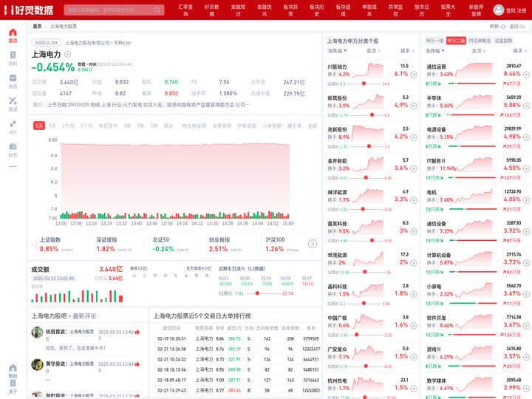Click the plus icon beside 金开新能

point(414,168)
